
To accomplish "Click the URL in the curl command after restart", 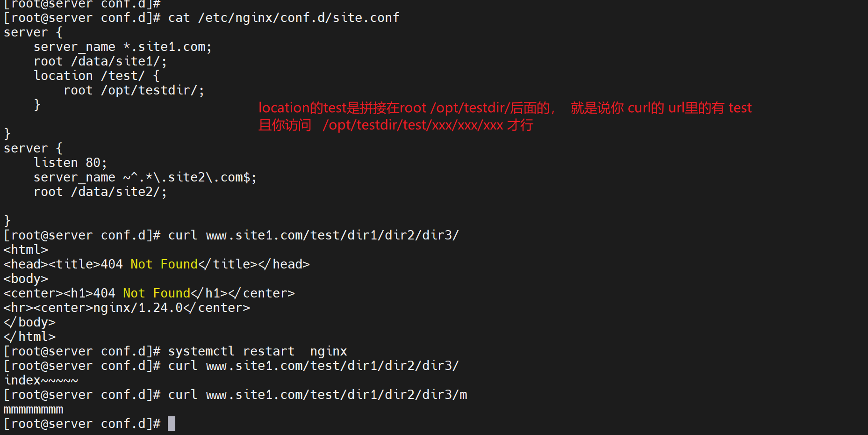I will pyautogui.click(x=332, y=366).
